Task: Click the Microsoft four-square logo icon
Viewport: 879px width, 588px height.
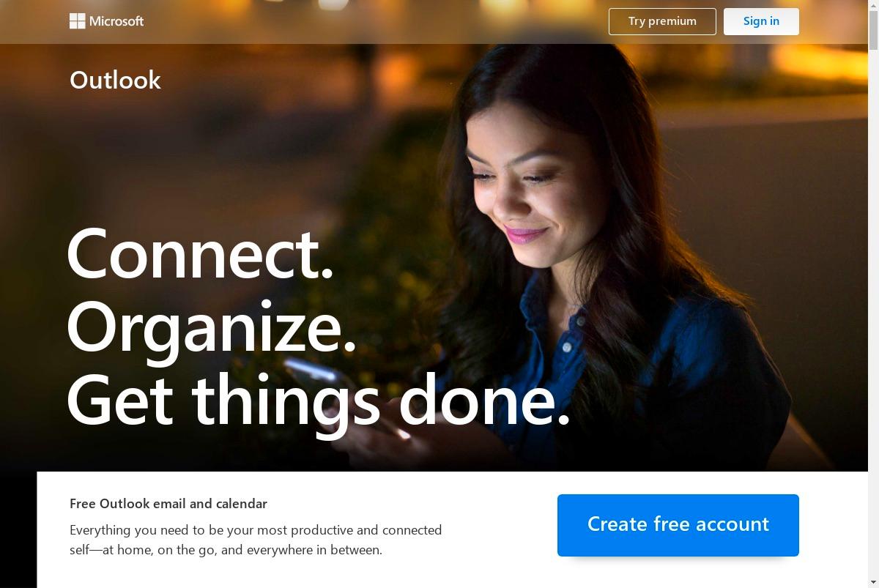Action: tap(78, 21)
